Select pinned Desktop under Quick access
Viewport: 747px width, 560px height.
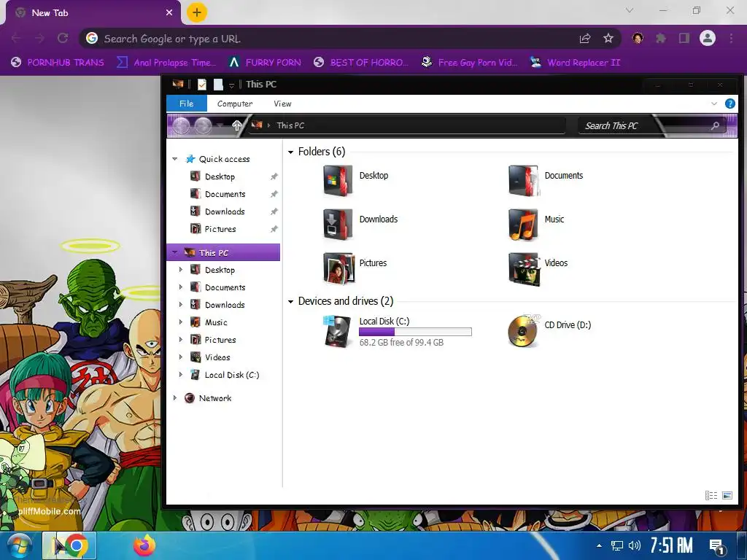tap(220, 176)
